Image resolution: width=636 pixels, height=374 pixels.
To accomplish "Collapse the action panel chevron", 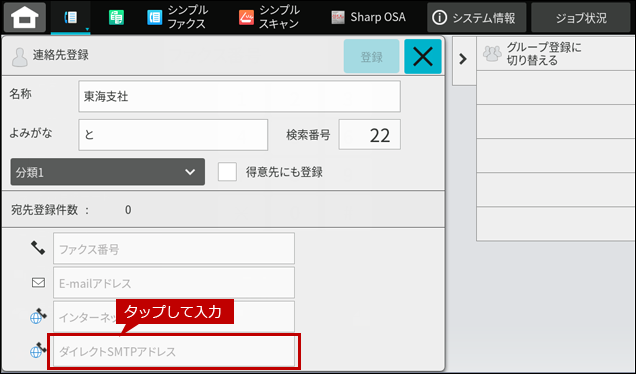I will pyautogui.click(x=463, y=59).
